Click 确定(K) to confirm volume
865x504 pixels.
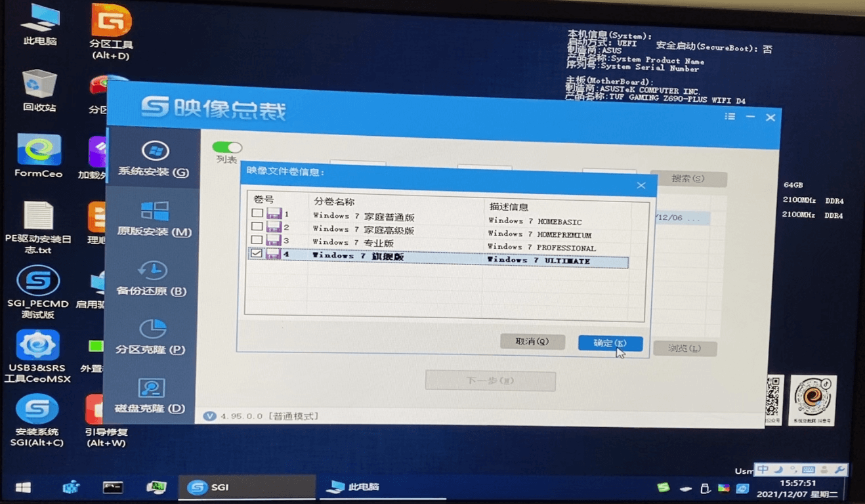[x=610, y=343]
